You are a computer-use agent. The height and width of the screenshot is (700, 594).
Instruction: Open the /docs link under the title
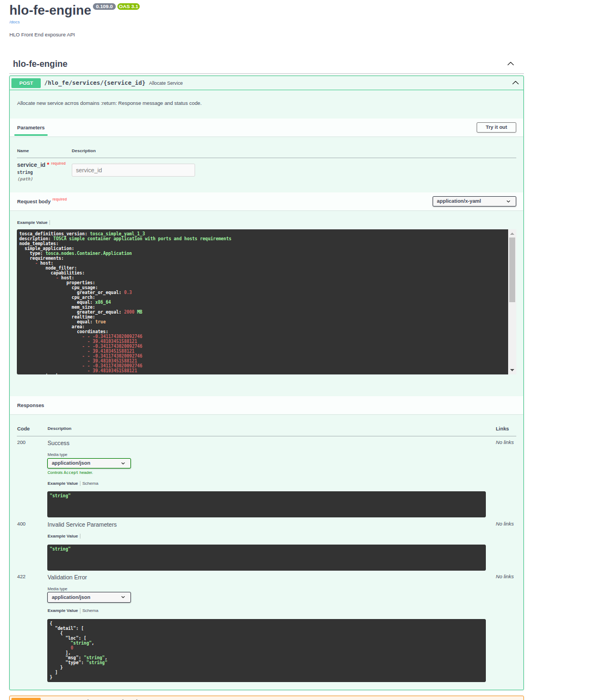point(15,22)
